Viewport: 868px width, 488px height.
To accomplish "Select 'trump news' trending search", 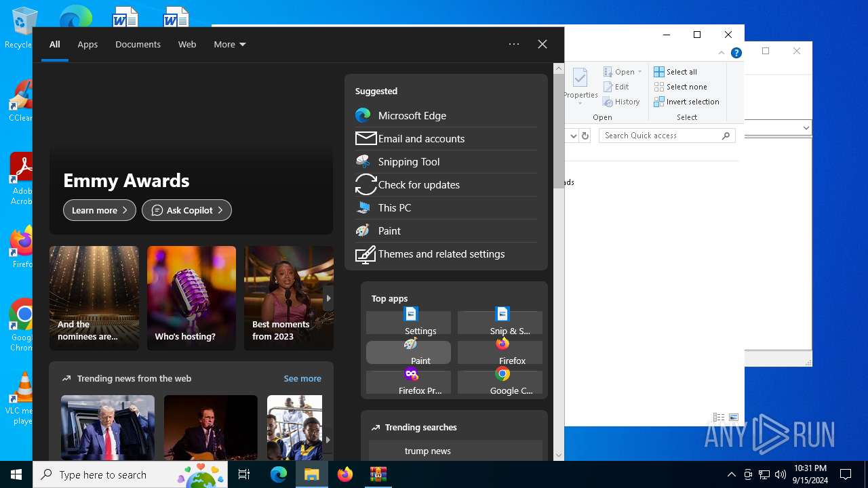I will [x=455, y=451].
